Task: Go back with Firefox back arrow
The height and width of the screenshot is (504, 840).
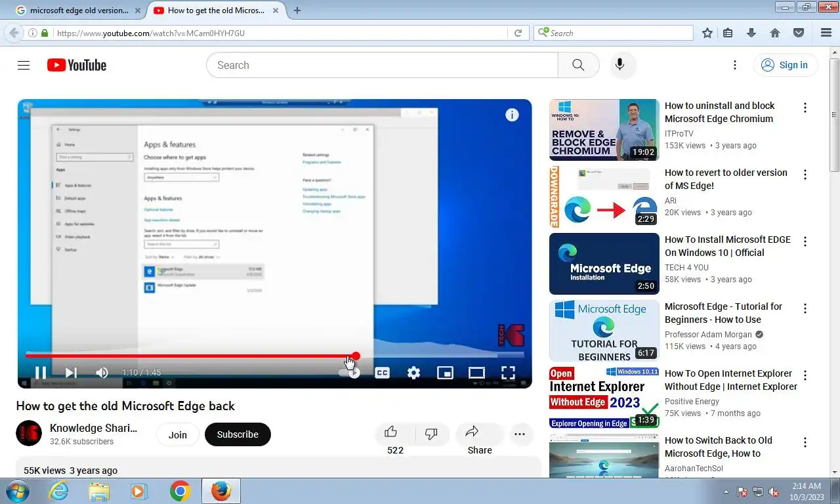Action: pos(14,33)
